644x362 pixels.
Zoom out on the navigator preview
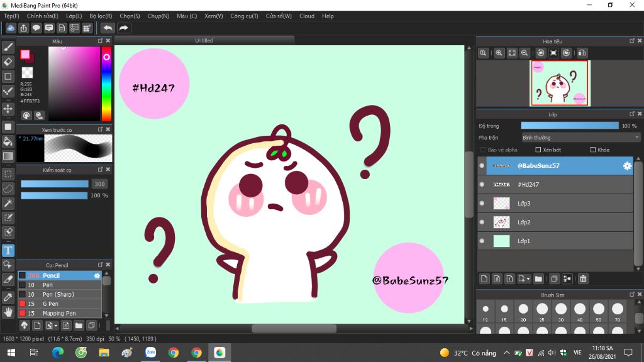point(525,53)
